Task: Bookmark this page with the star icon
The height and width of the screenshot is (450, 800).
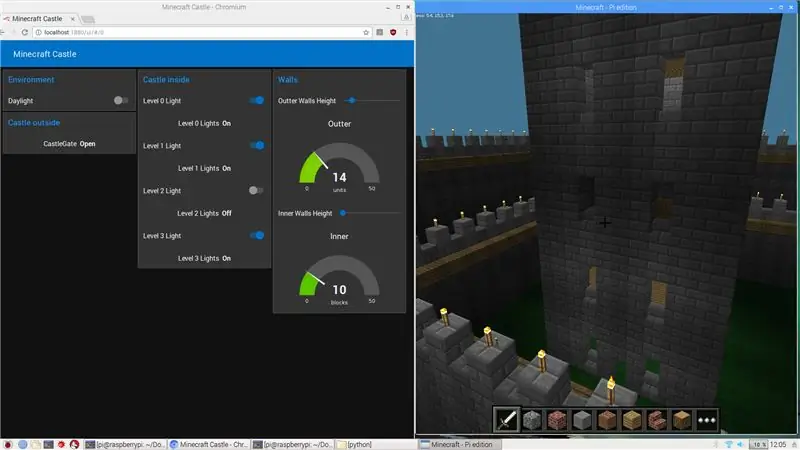Action: click(366, 32)
